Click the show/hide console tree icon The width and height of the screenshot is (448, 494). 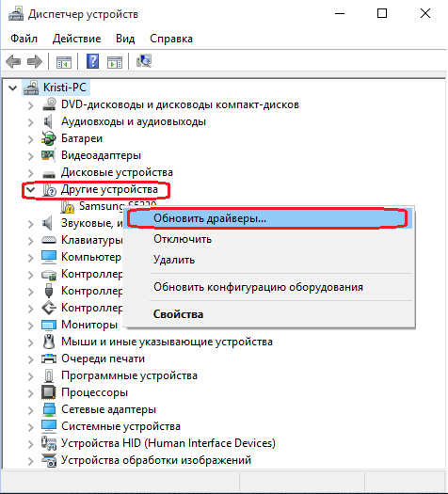click(x=64, y=62)
